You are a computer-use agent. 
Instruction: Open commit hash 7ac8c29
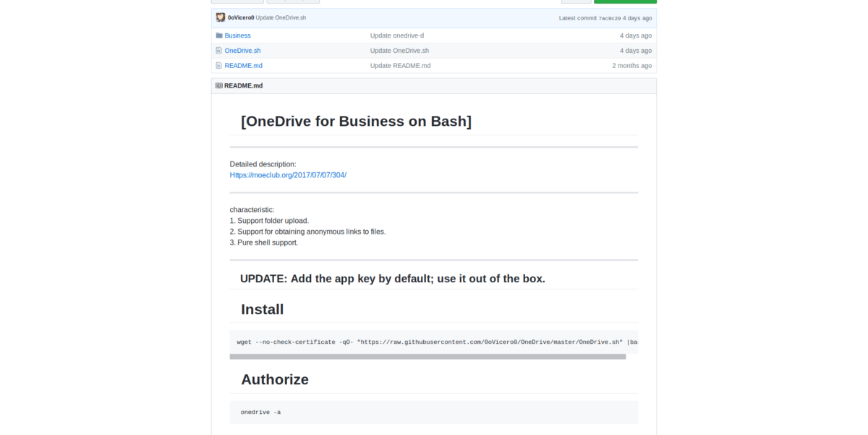click(609, 18)
